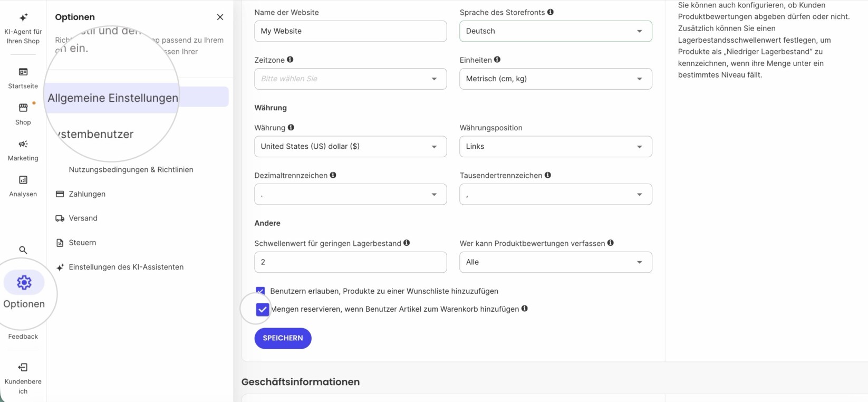
Task: Open the Zeitzone dropdown
Action: click(x=351, y=79)
